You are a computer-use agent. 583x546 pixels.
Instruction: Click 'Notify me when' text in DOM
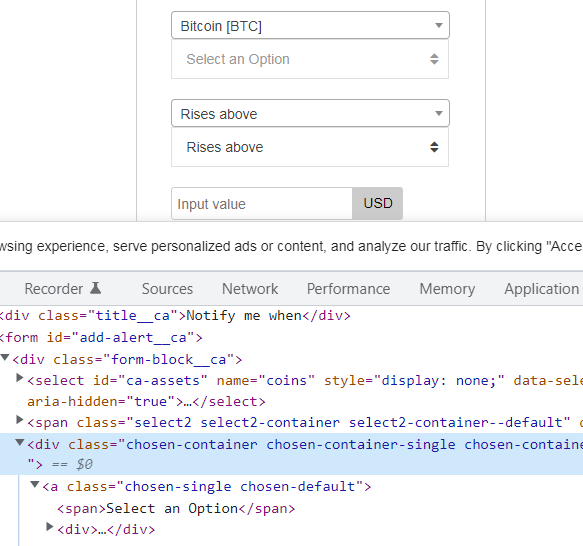click(x=244, y=316)
